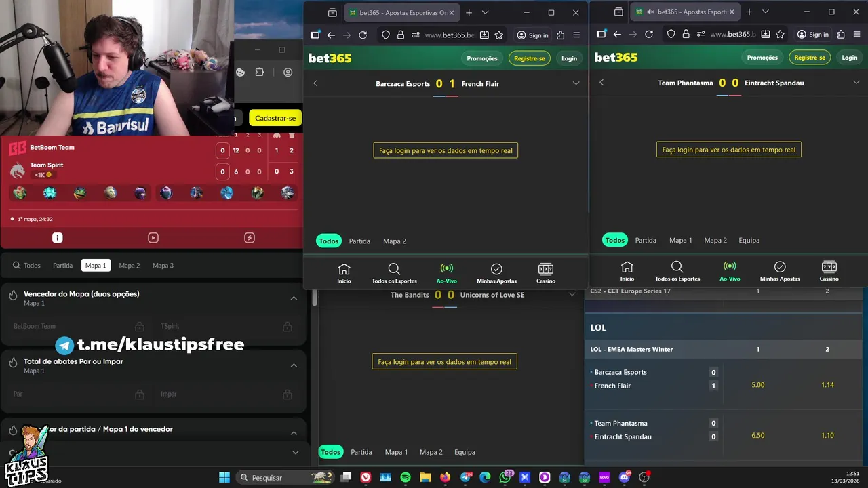Toggle the bookmark star in the left Firefox window
The width and height of the screenshot is (868, 488).
tap(499, 35)
